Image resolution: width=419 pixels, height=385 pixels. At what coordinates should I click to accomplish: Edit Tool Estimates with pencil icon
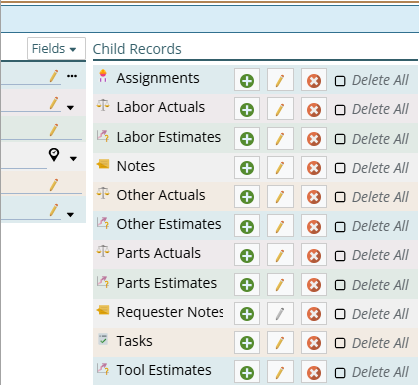pos(280,372)
